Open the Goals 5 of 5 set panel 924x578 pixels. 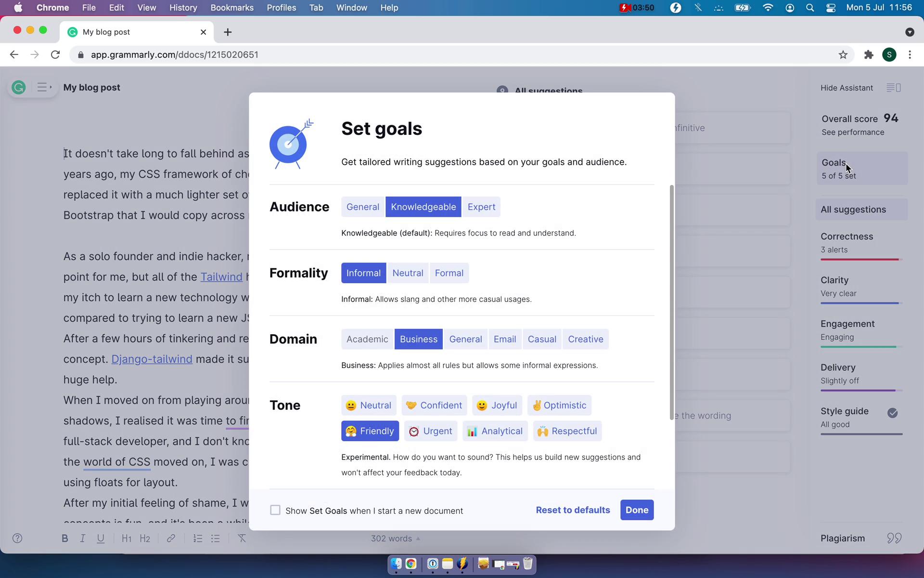(x=861, y=169)
